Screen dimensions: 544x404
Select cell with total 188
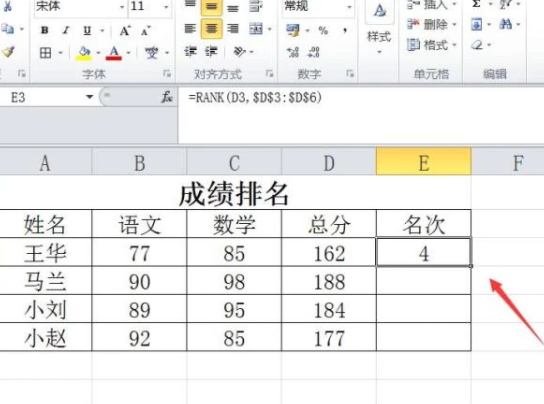(329, 281)
